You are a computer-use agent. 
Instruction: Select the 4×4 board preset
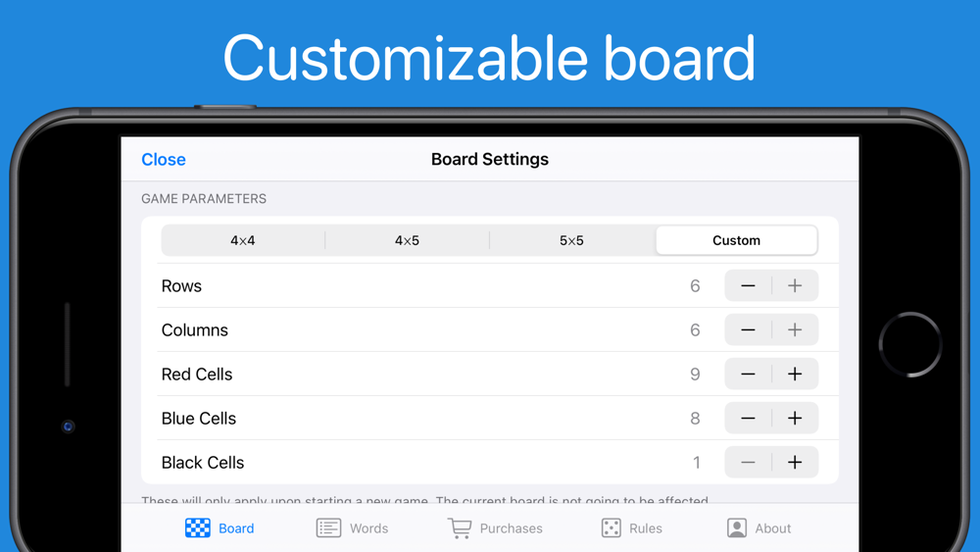tap(243, 240)
